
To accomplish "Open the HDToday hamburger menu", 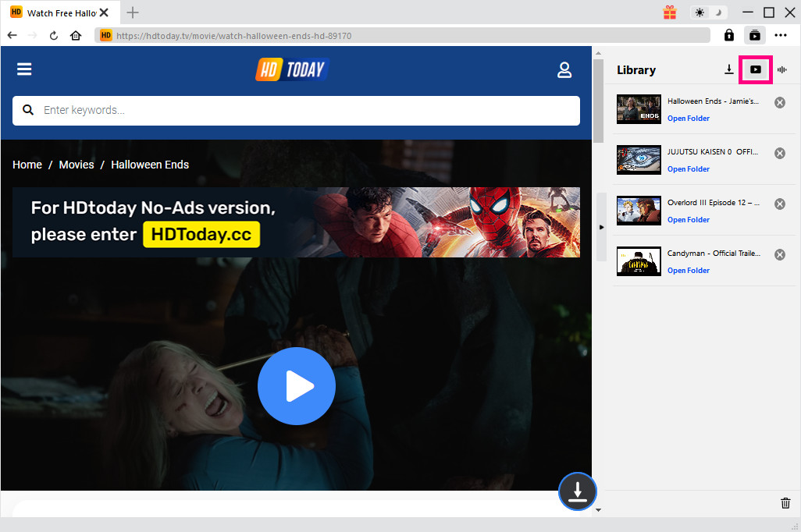I will click(x=24, y=69).
